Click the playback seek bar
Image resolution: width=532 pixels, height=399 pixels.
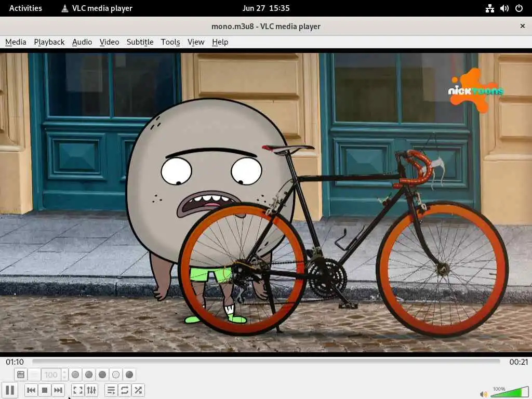coord(266,362)
